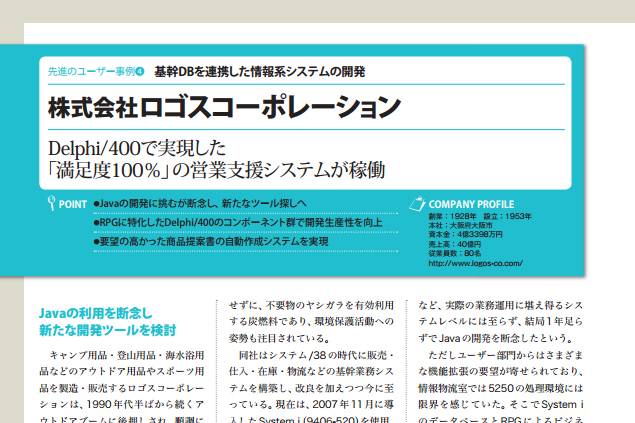Click bullet RPGに特化したDelphi/400のコンポーネント群

[x=238, y=222]
